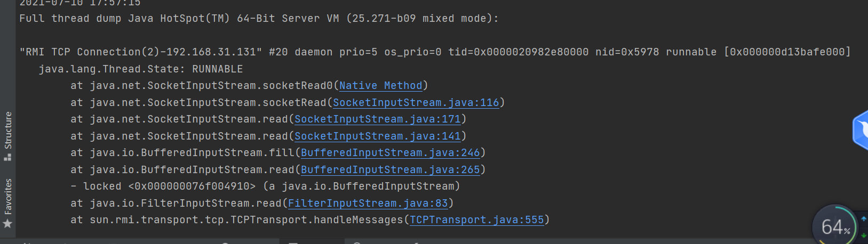Open the Favorites tool window
868x244 pixels.
pos(8,196)
